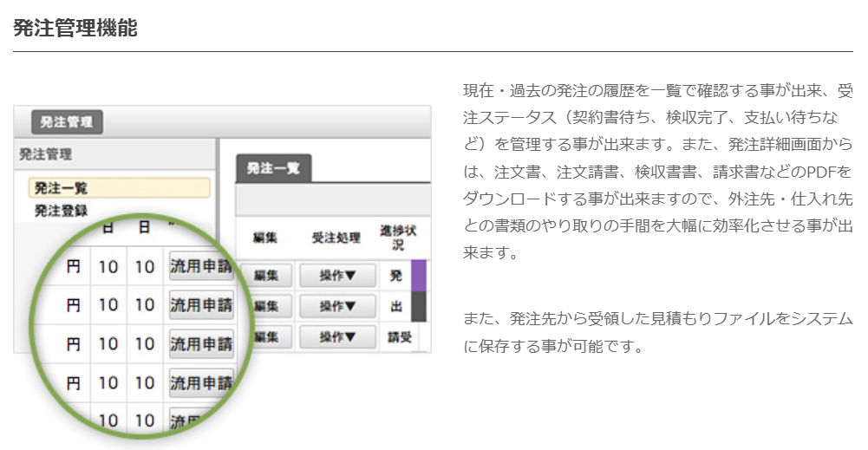Click the second 流用申請 button from top
The image size is (868, 450).
click(201, 305)
